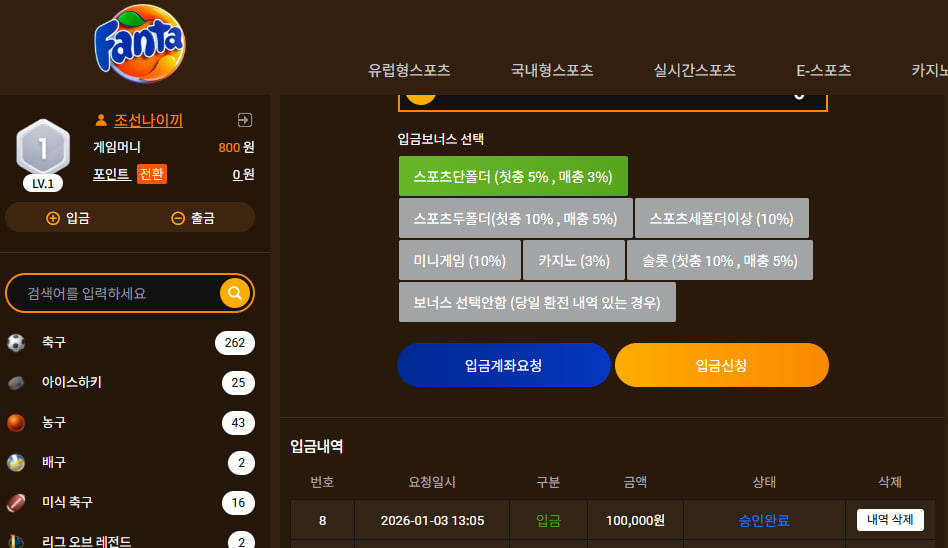Open 유럽형스포츠 menu
The height and width of the screenshot is (548, 948).
[409, 70]
